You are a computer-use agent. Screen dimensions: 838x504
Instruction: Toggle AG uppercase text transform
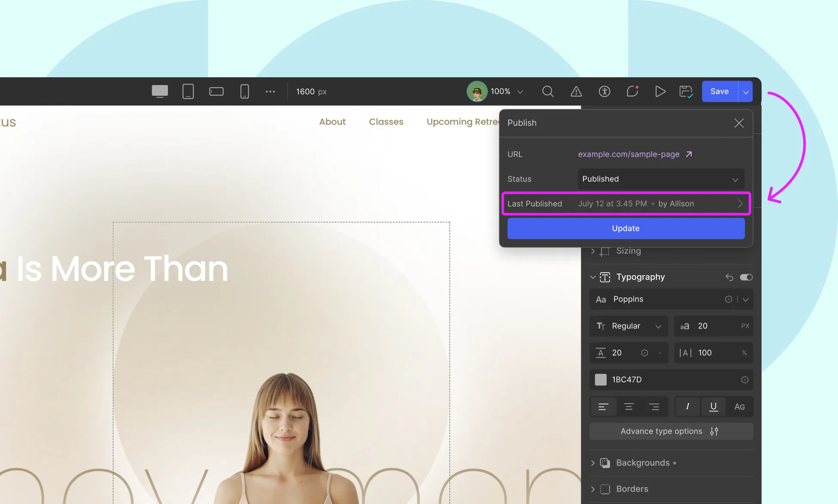click(x=739, y=407)
